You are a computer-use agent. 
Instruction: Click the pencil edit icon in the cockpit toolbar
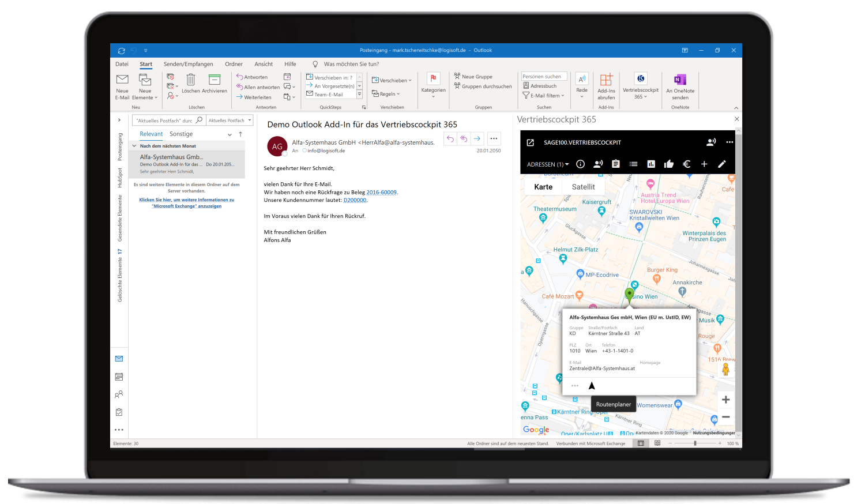point(721,164)
